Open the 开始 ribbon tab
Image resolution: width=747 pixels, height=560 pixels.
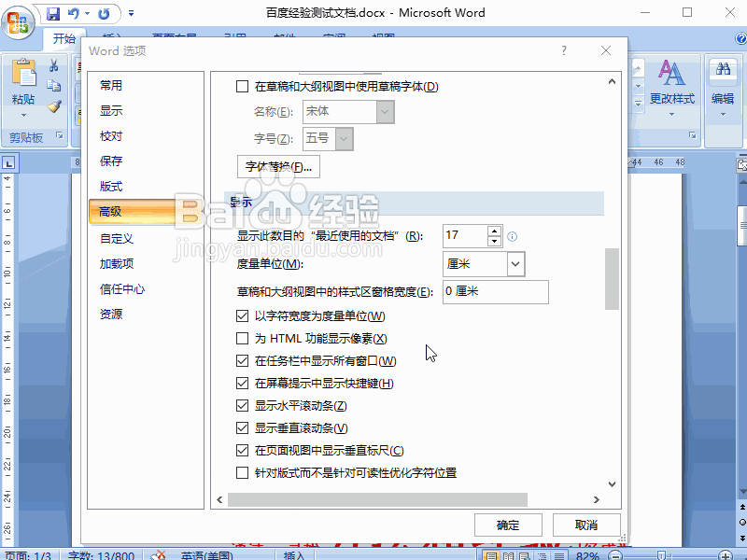tap(63, 38)
